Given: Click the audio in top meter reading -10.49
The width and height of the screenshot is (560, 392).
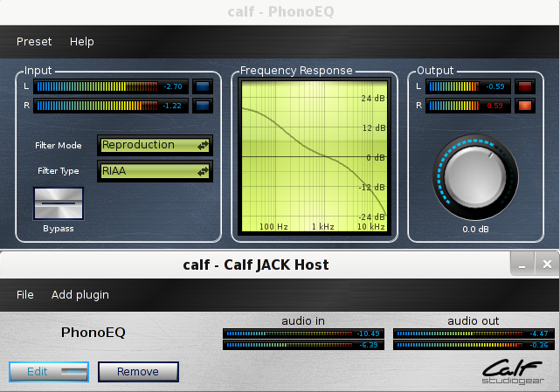Looking at the screenshot, I should (x=303, y=334).
